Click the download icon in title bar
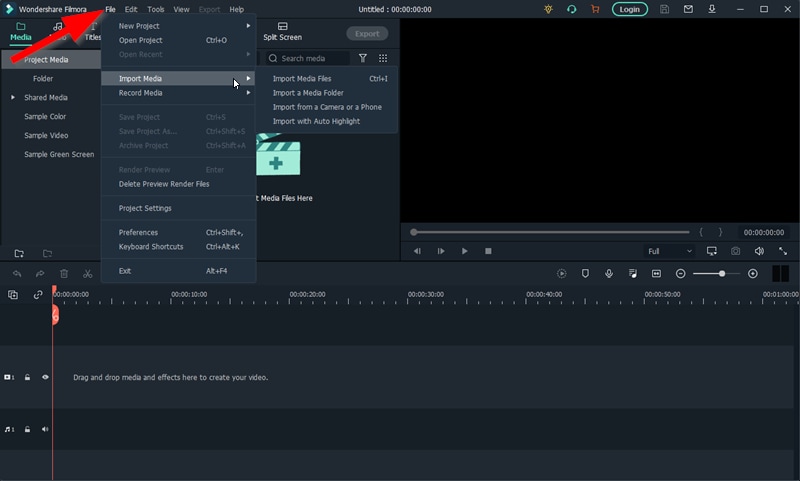800x481 pixels. 712,9
